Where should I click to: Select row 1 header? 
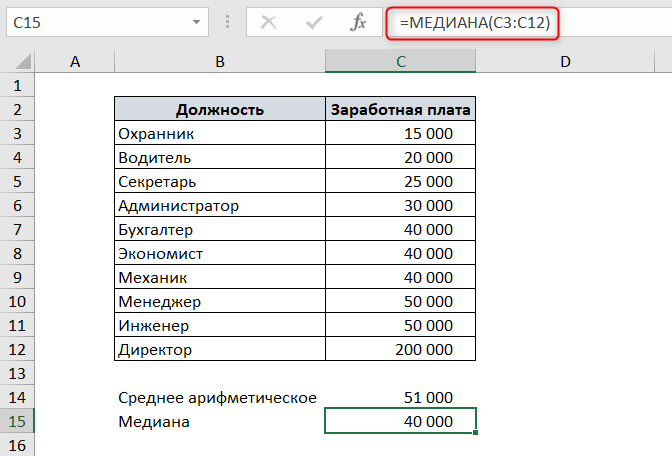click(17, 85)
